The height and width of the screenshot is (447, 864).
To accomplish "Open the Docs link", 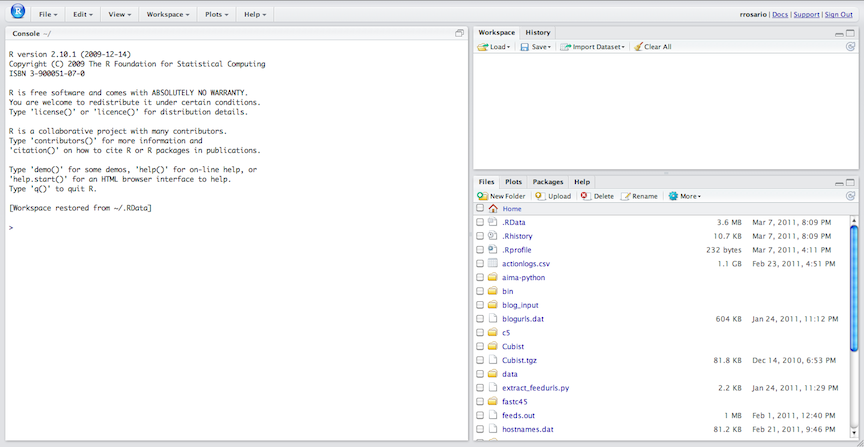I will point(780,15).
